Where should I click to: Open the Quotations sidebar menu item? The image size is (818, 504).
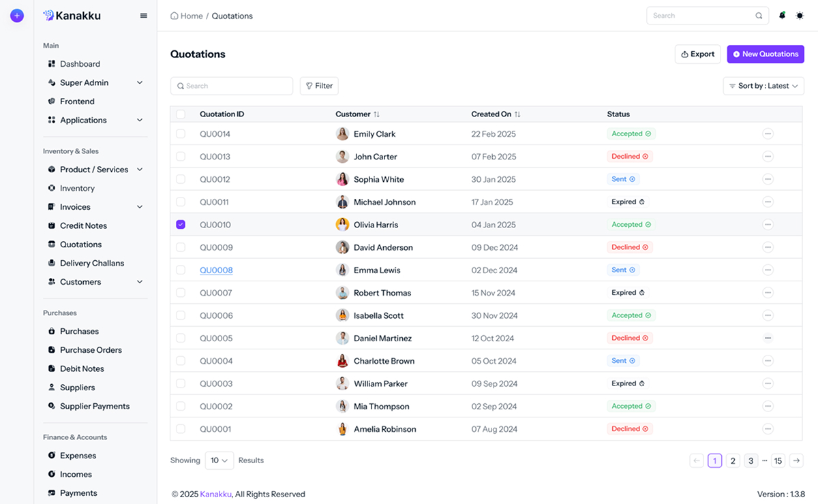tap(80, 244)
